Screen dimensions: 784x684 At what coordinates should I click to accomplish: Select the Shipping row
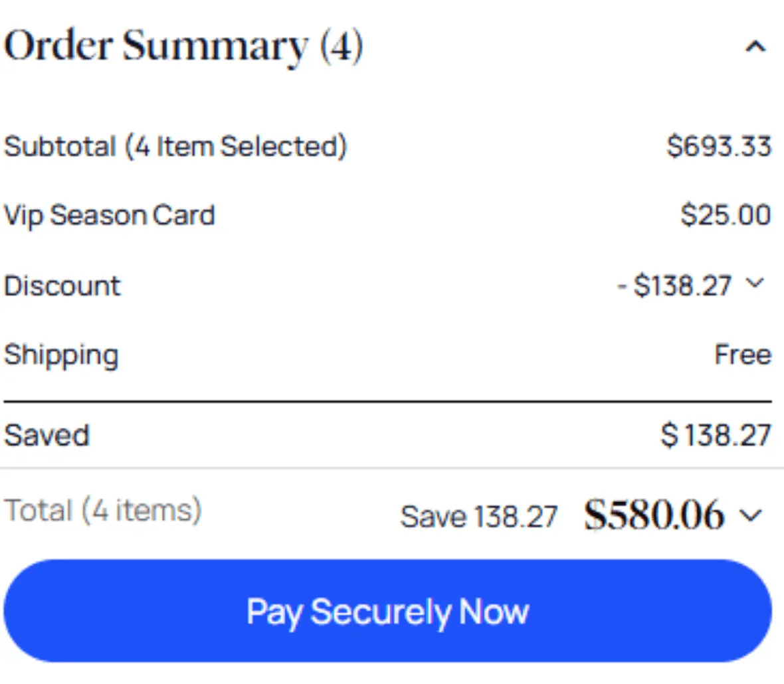pyautogui.click(x=61, y=355)
